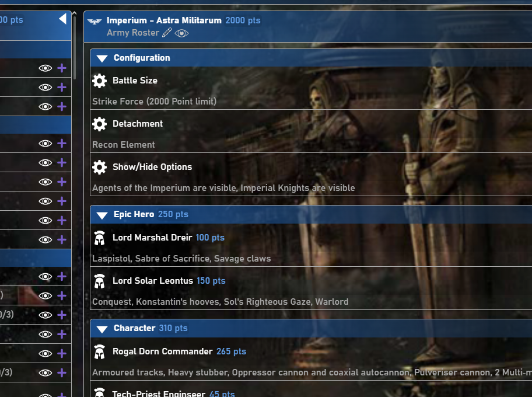This screenshot has width=532, height=397.
Task: Open Show/Hide Options gear icon
Action: (x=99, y=167)
